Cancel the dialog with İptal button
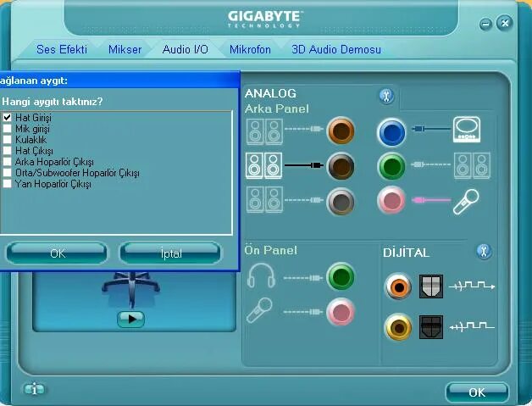 (x=170, y=253)
